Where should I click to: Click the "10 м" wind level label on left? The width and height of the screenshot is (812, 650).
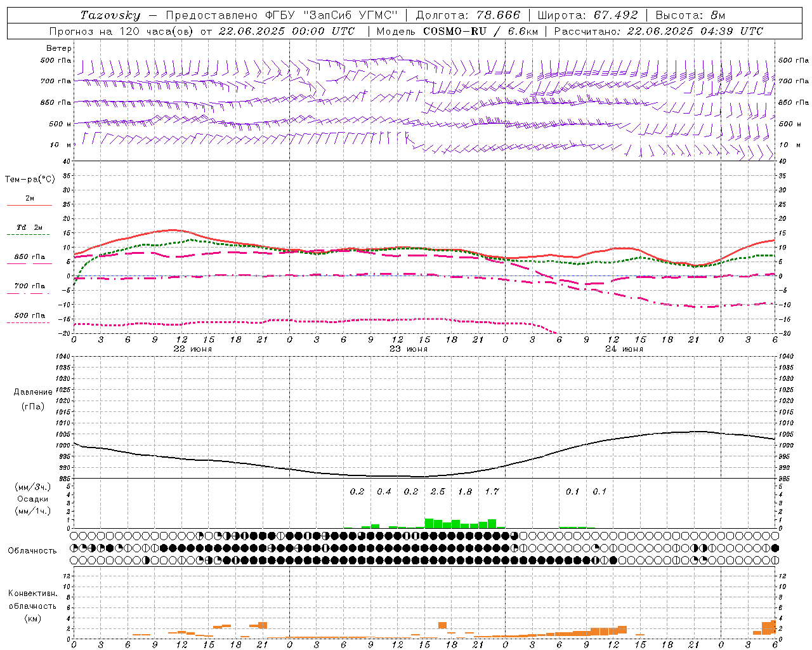(x=61, y=145)
